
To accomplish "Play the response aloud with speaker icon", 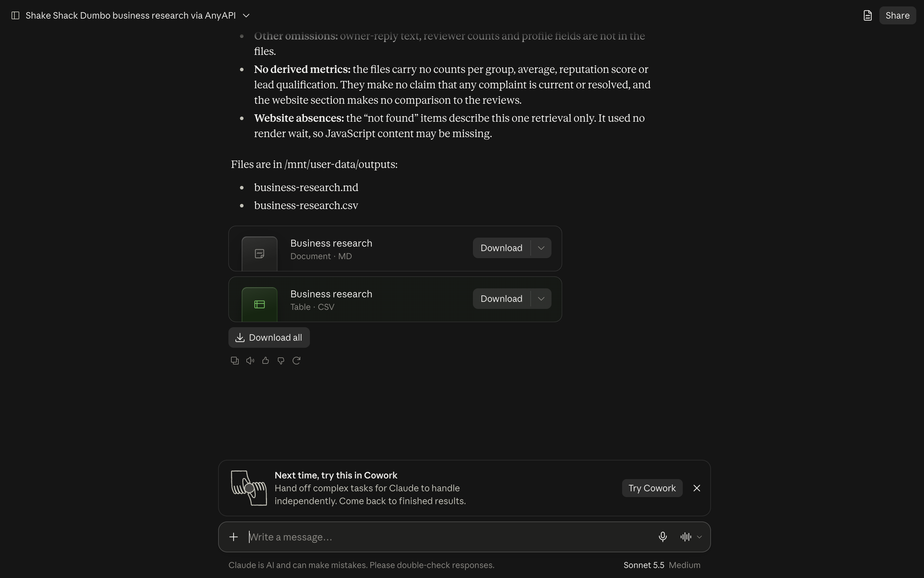I will pyautogui.click(x=250, y=361).
